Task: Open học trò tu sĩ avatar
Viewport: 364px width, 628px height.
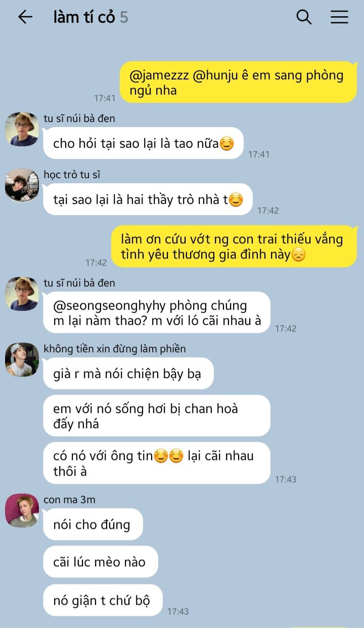Action: coord(22,186)
